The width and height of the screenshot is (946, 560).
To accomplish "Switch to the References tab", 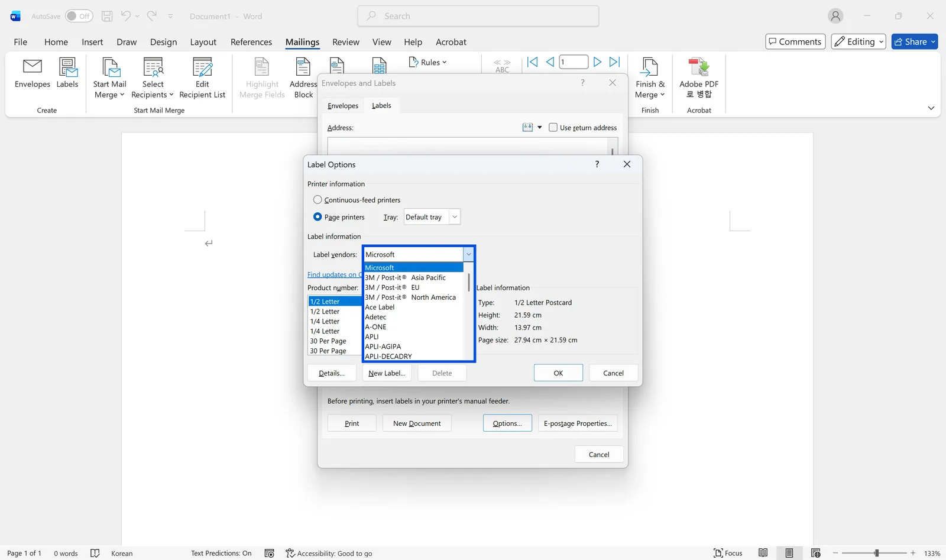I will coord(251,42).
